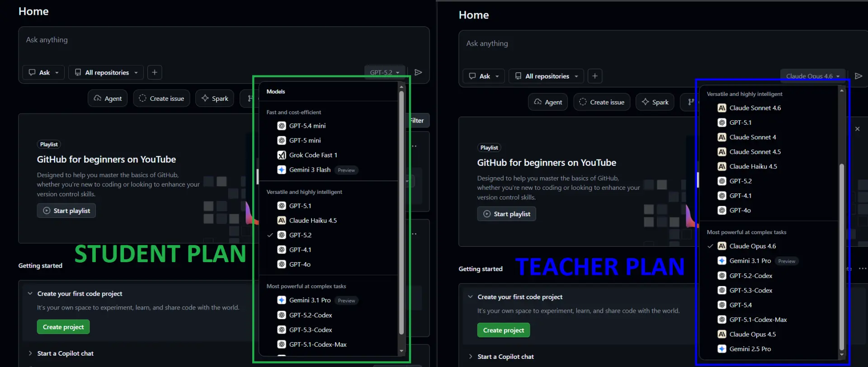
Task: Click the Anthropic logo beside Claude Sonnet 4.6
Action: click(722, 108)
